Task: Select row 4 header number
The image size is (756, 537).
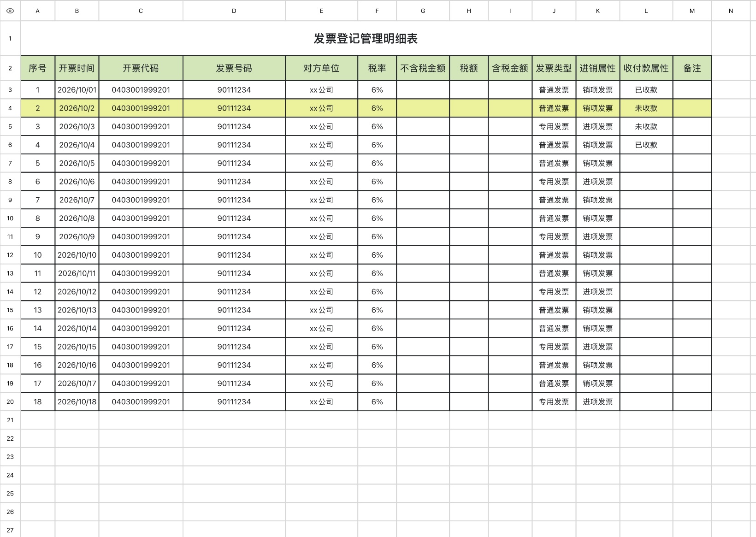Action: [10, 108]
